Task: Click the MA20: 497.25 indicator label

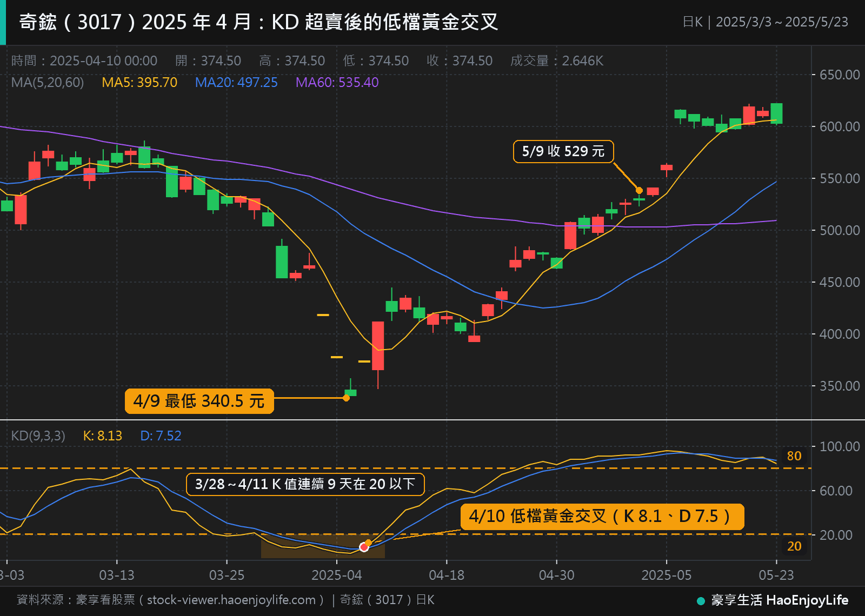Action: click(236, 83)
